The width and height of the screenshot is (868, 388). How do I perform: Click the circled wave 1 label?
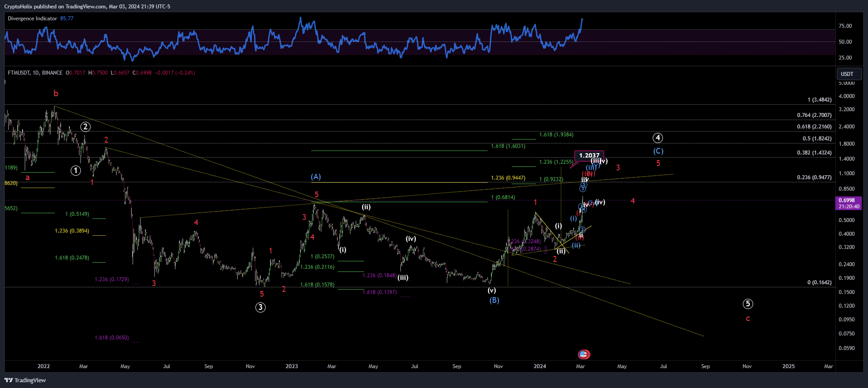(x=76, y=170)
